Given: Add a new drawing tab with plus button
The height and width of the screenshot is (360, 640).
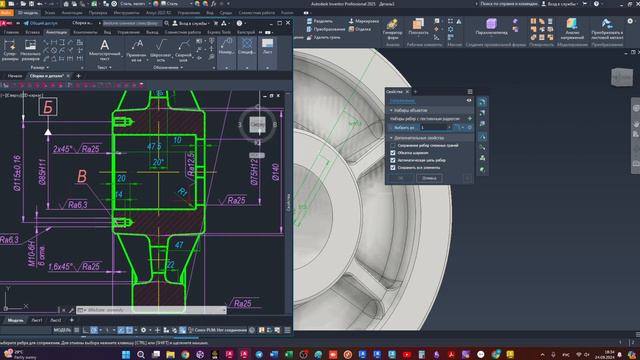Looking at the screenshot, I should [78, 76].
